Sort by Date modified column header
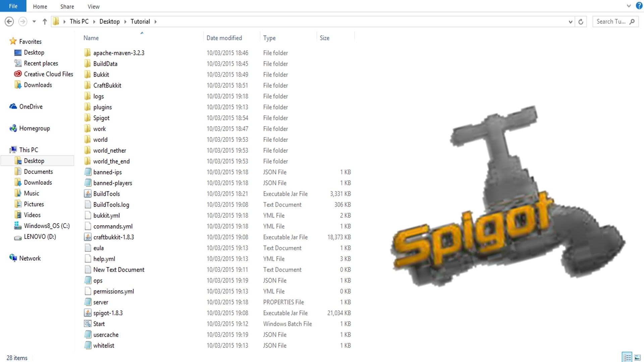The width and height of the screenshot is (644, 362). tap(224, 38)
